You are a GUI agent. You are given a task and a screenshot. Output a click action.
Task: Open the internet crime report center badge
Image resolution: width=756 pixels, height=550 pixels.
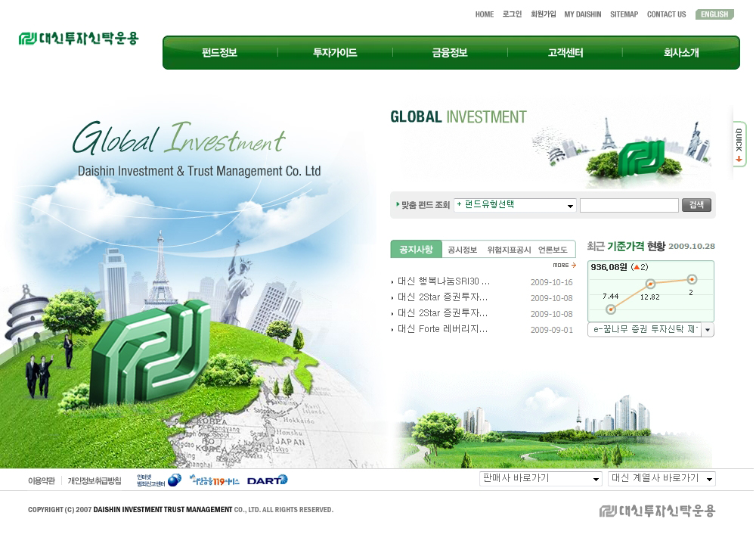159,480
